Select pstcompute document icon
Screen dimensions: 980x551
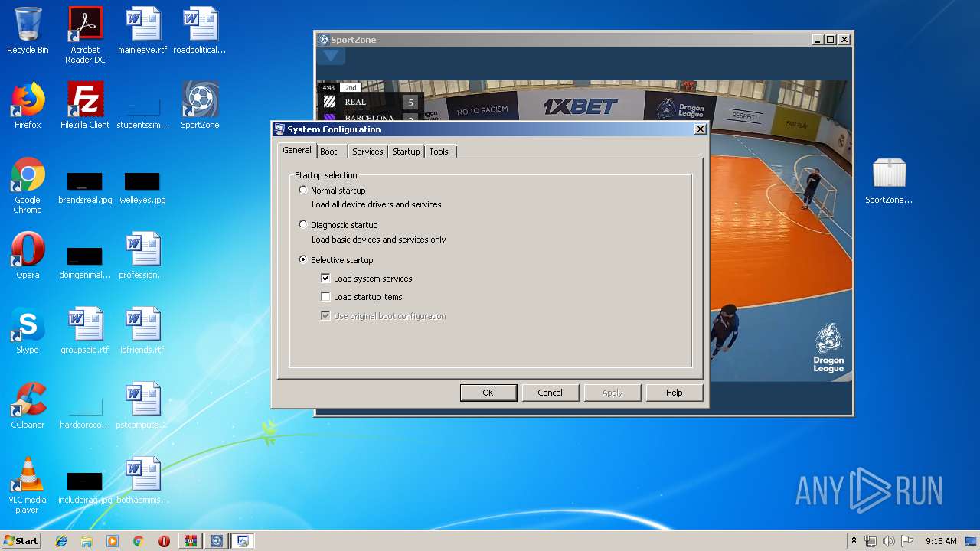[142, 406]
